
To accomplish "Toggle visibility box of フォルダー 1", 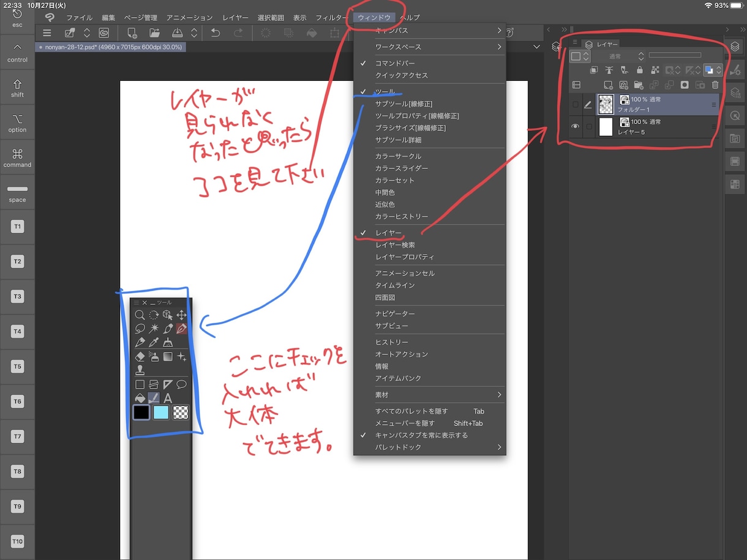I will [576, 105].
